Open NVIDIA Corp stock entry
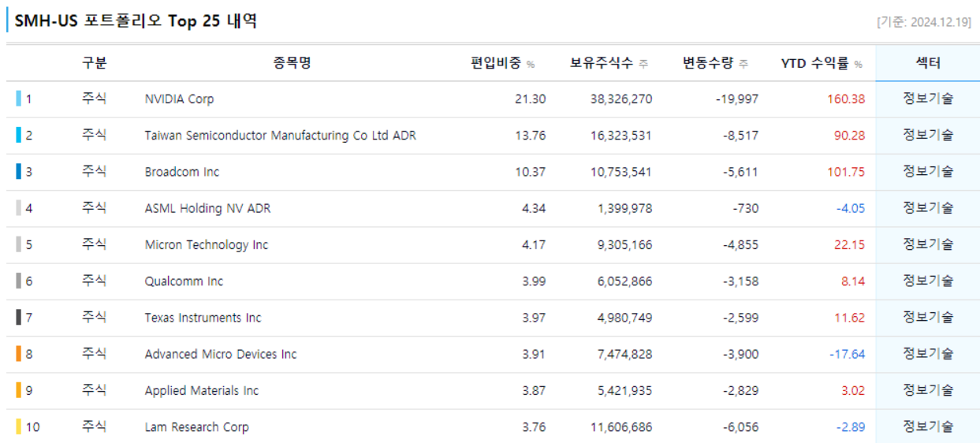 (179, 99)
